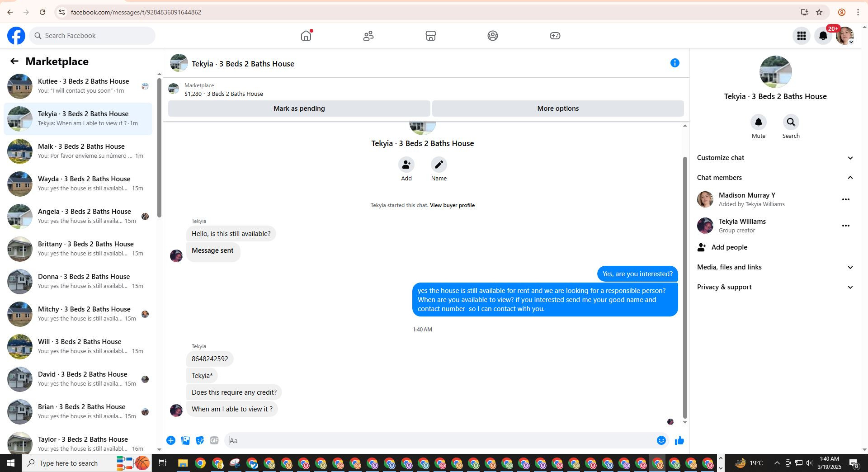Open options for Madison Murray Y member
This screenshot has height=472, width=868.
pos(846,199)
